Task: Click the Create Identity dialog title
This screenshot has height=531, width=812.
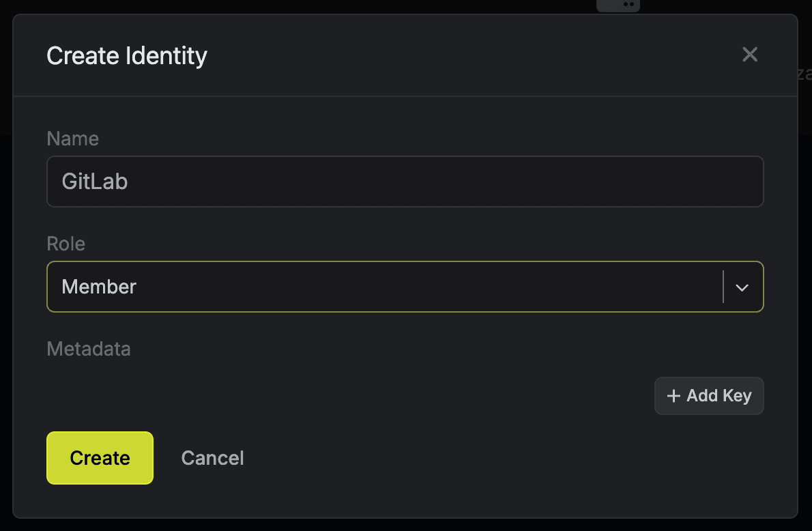Action: tap(126, 56)
